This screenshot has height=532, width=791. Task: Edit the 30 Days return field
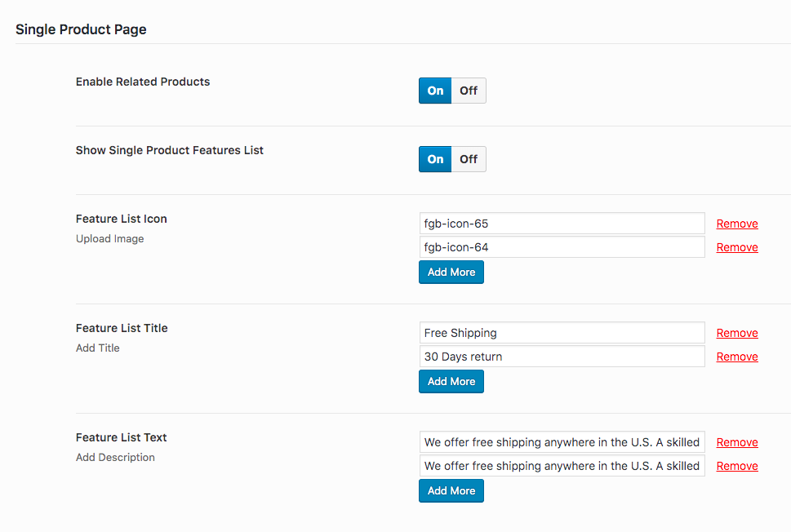pyautogui.click(x=562, y=357)
